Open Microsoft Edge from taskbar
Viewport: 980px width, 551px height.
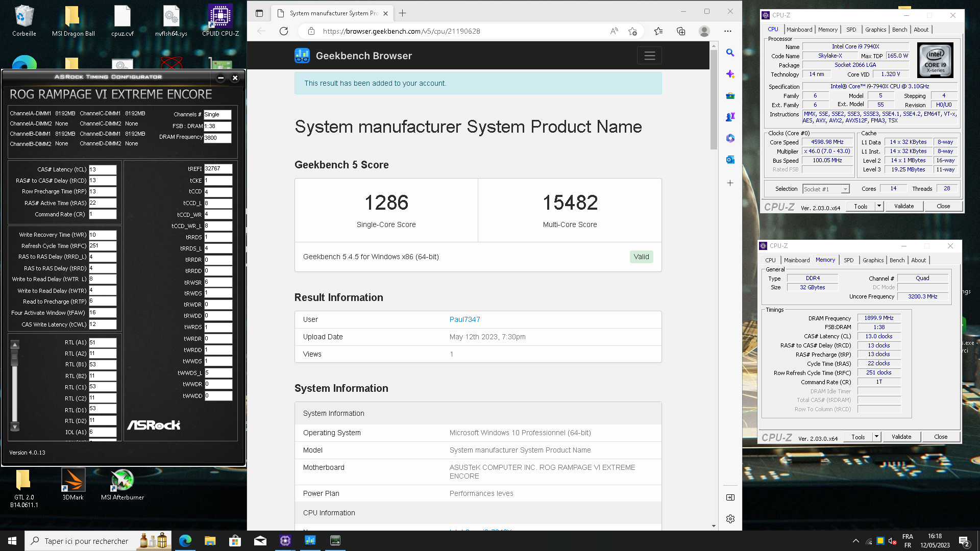coord(185,541)
